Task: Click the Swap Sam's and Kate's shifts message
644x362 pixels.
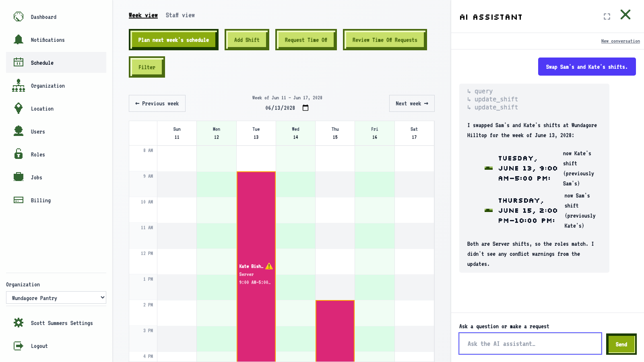Action: point(587,67)
